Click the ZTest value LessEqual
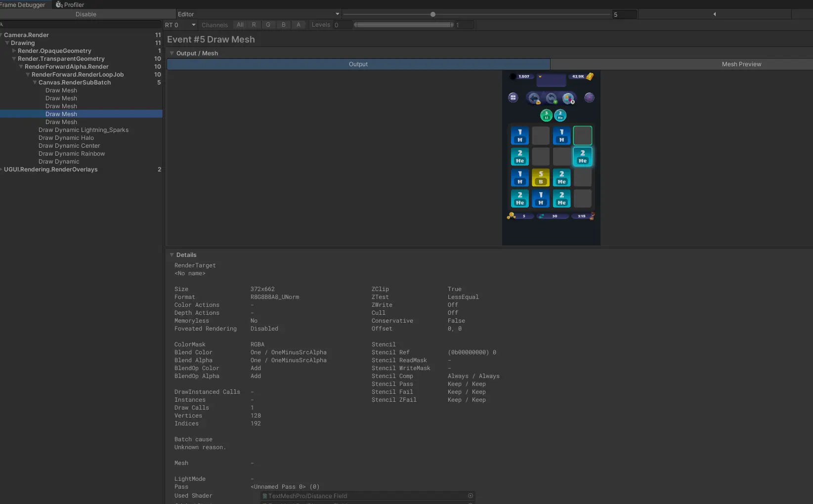 [x=463, y=297]
